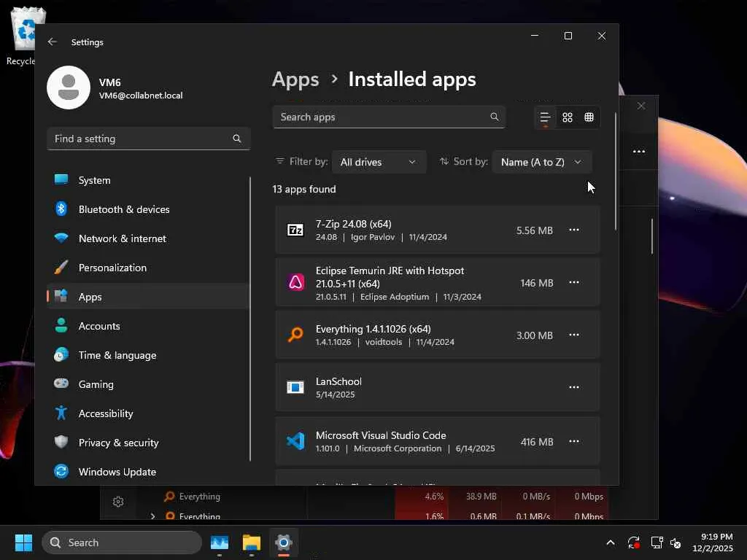Click the Task Manager taskbar icon

(219, 542)
